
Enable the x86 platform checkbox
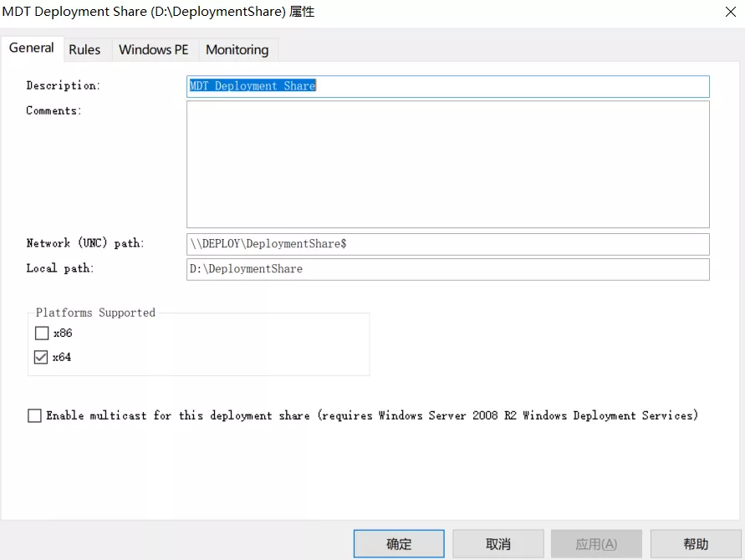coord(42,333)
